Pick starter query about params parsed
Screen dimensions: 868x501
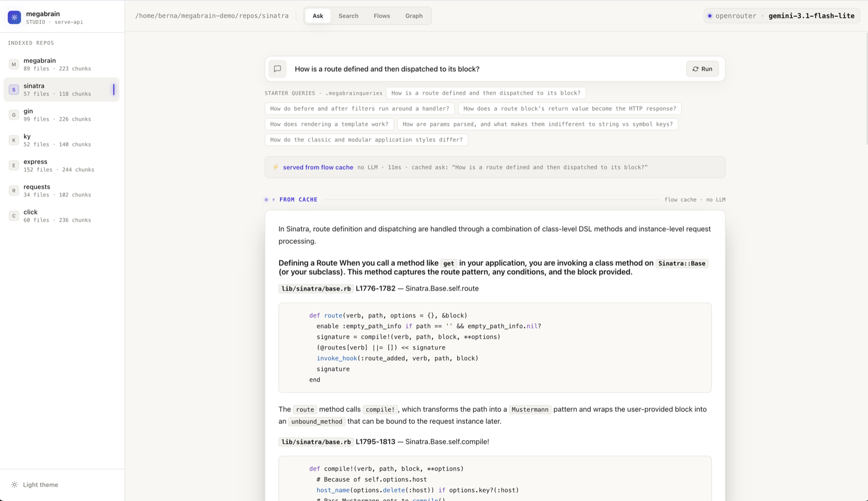click(x=538, y=124)
